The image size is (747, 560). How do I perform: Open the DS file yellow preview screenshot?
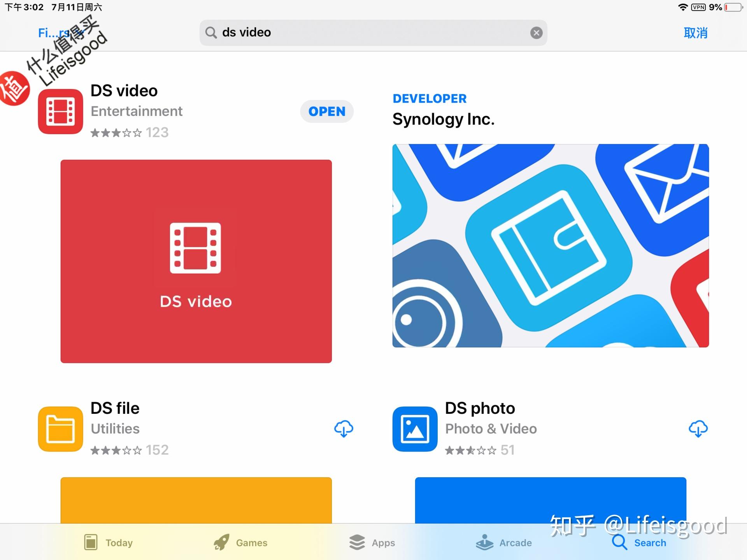coord(196,500)
